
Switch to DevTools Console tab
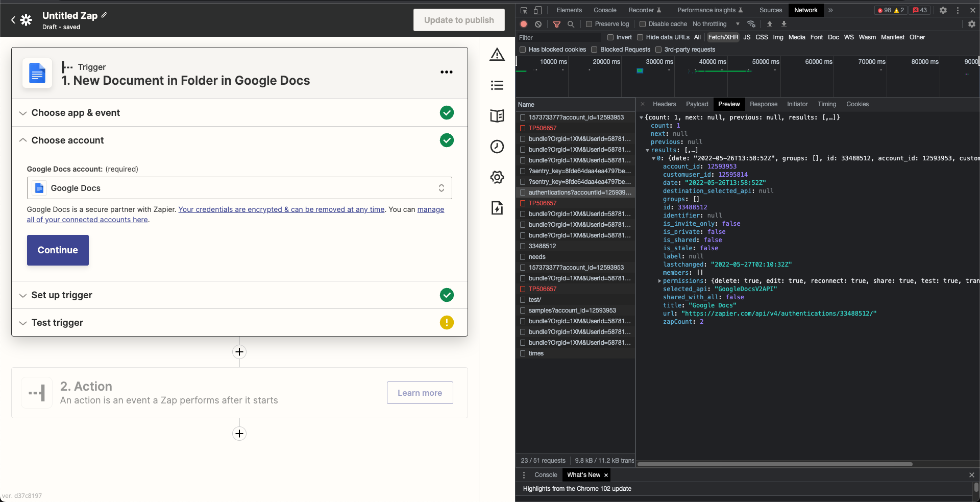pyautogui.click(x=605, y=10)
